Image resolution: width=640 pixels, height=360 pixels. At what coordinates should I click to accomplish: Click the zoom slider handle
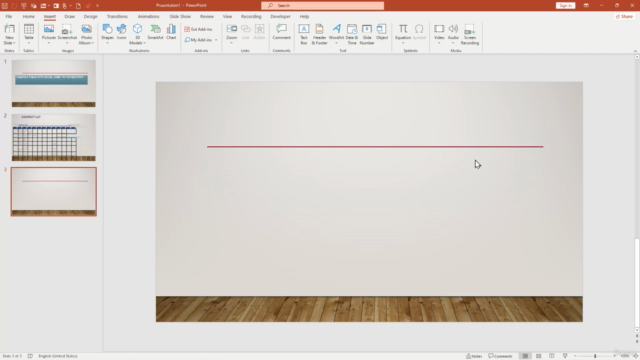[x=595, y=356]
